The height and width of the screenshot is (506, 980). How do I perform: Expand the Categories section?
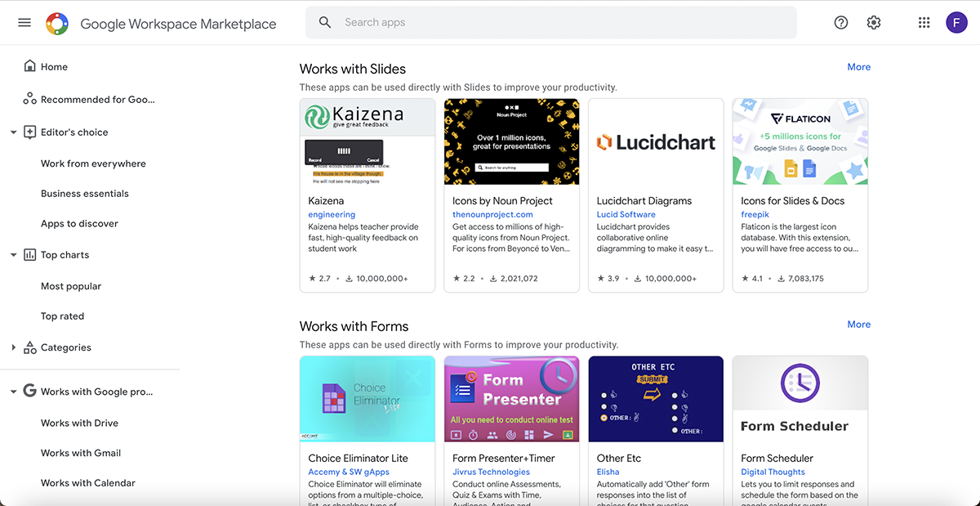(13, 347)
